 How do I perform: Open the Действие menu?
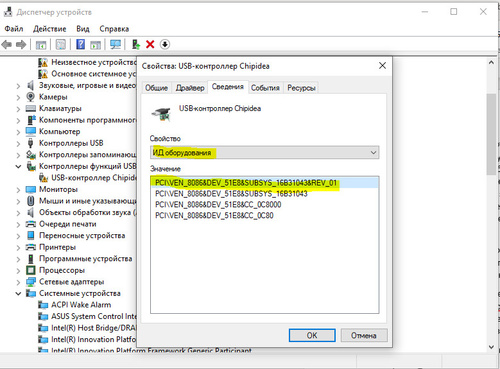pos(49,29)
